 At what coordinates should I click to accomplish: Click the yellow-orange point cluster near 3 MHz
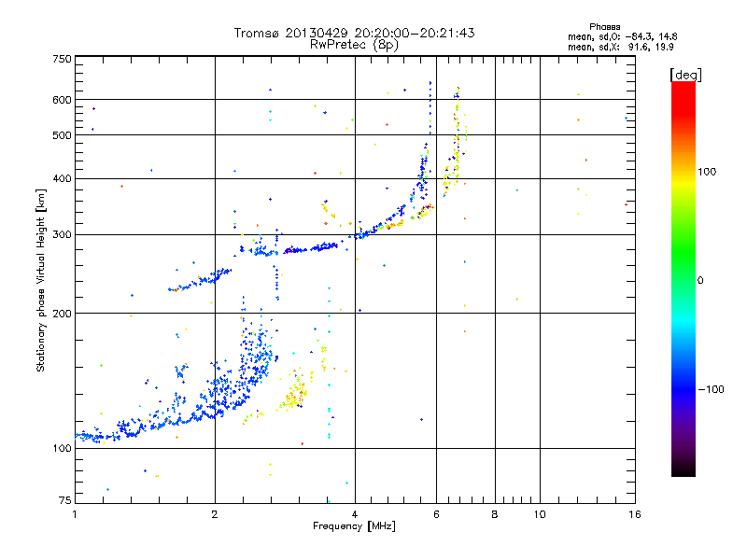tap(295, 395)
